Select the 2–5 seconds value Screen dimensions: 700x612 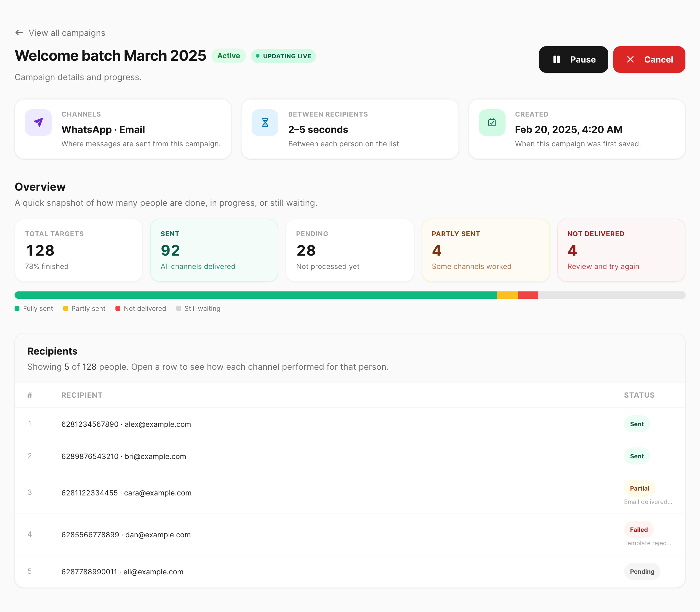[318, 130]
